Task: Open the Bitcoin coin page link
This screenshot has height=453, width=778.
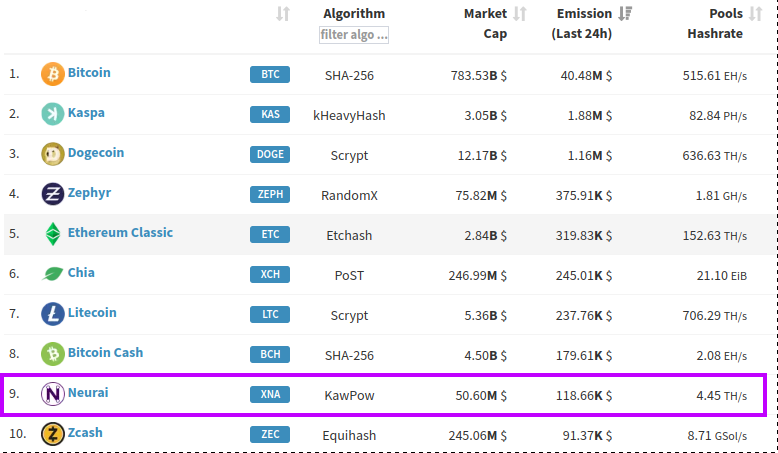Action: (89, 72)
